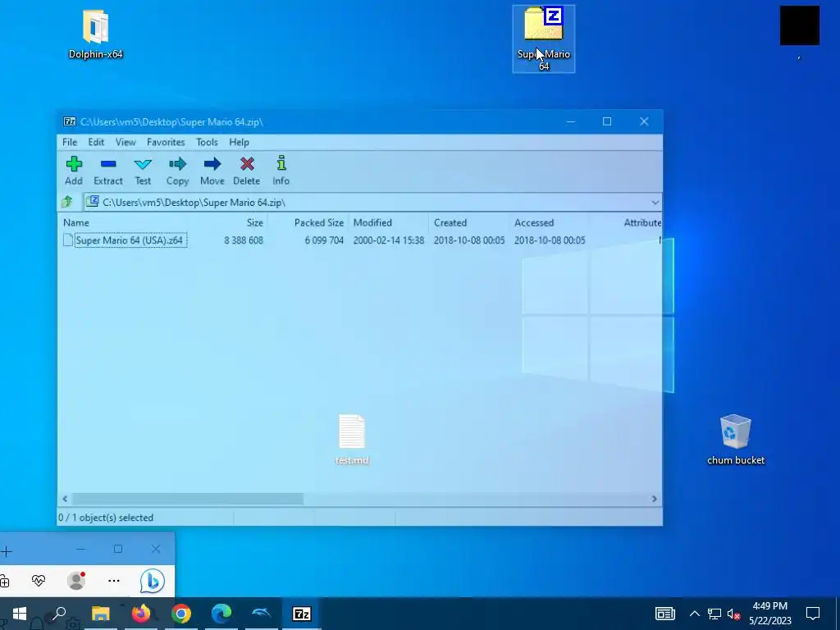840x630 pixels.
Task: Sort by the Modified column header
Action: 372,223
